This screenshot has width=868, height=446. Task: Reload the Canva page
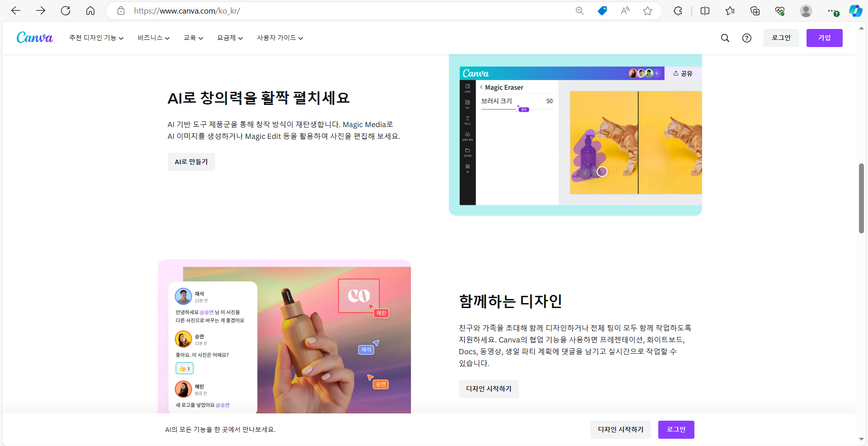[66, 11]
